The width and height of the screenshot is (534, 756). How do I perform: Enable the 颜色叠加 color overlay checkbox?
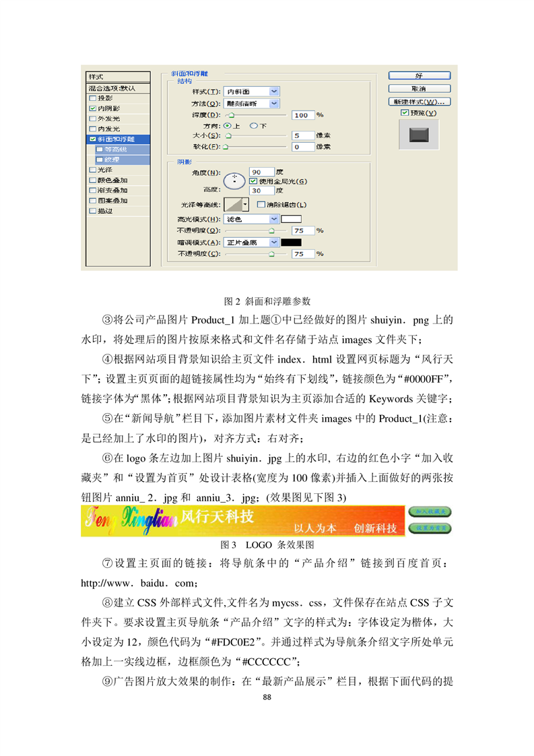pyautogui.click(x=92, y=180)
